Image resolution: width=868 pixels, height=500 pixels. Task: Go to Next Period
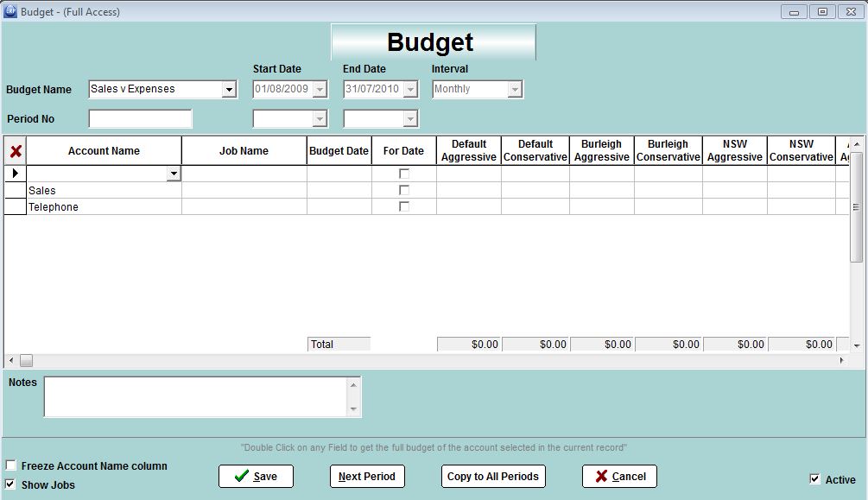coord(367,476)
